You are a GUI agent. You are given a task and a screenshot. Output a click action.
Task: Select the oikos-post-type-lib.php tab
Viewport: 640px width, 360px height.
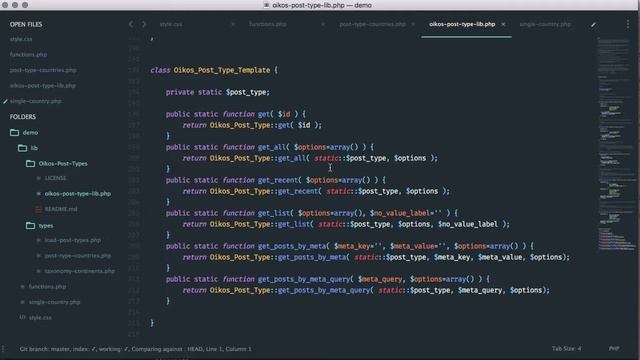coord(462,24)
